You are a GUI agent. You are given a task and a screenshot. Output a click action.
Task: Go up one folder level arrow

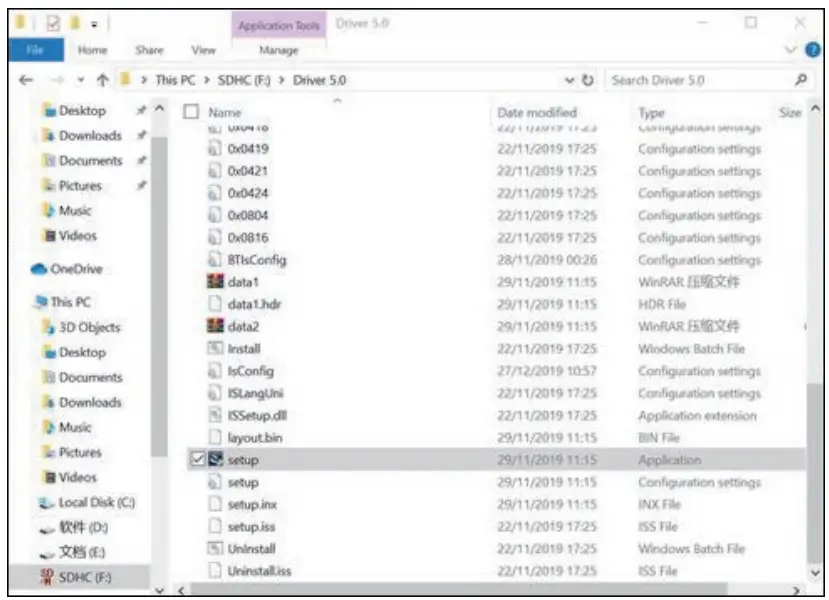click(103, 80)
